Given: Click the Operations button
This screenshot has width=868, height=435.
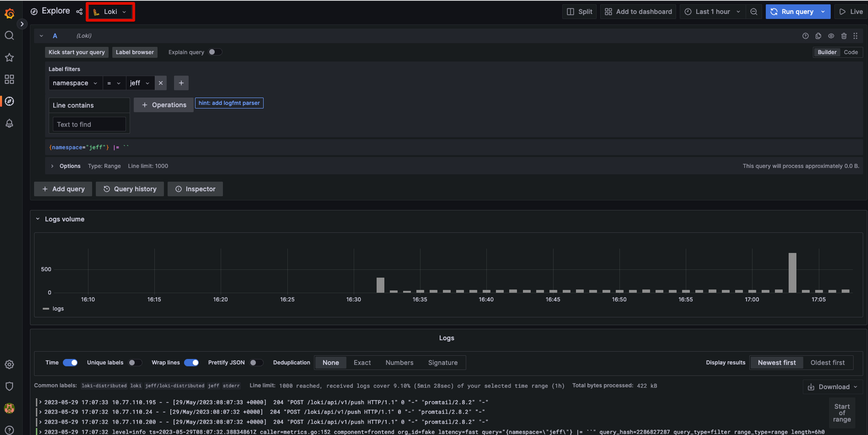Looking at the screenshot, I should (164, 105).
